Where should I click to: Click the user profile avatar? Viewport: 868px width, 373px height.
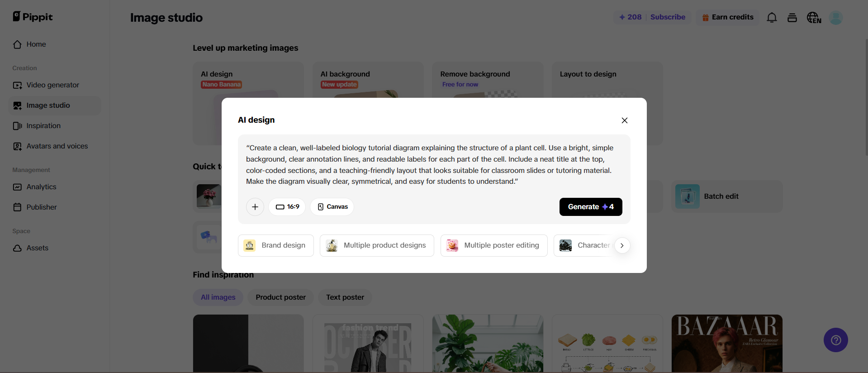pyautogui.click(x=836, y=18)
